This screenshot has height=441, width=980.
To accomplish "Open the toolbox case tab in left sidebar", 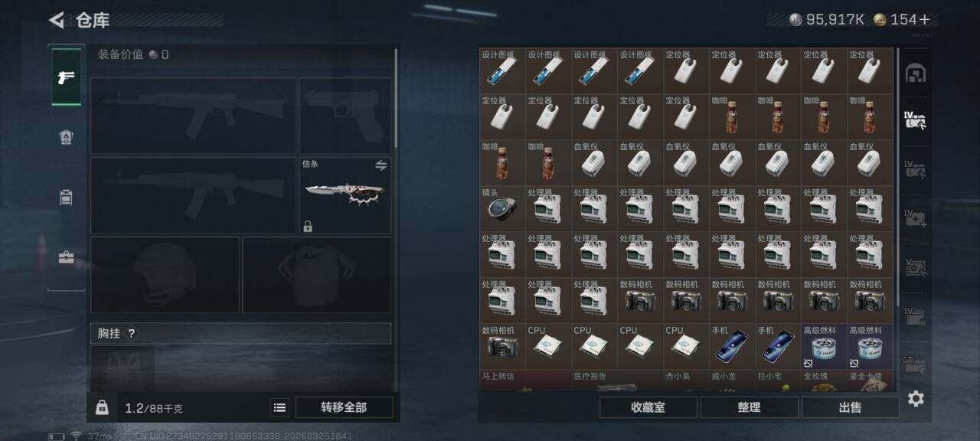I will pyautogui.click(x=67, y=258).
